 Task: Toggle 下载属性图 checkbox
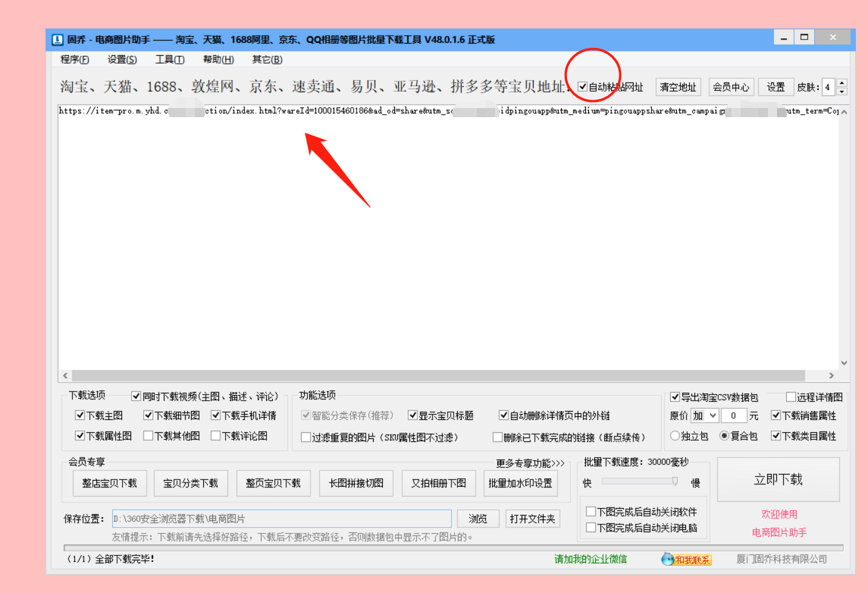click(79, 436)
